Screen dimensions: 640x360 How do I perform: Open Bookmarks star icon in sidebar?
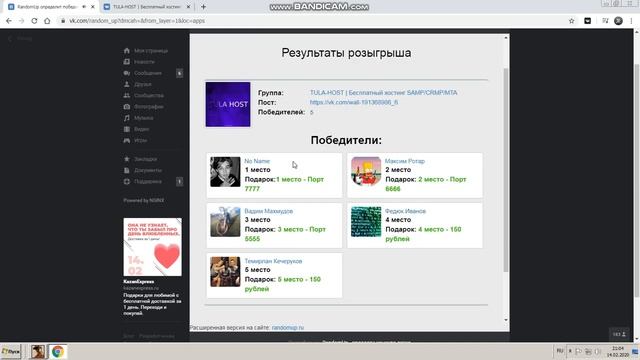click(127, 159)
